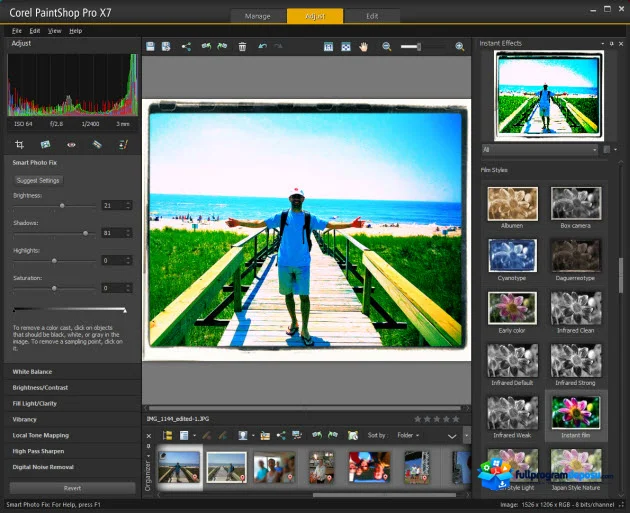The height and width of the screenshot is (513, 630).
Task: Click the Suggest Settings button
Action: coord(38,181)
